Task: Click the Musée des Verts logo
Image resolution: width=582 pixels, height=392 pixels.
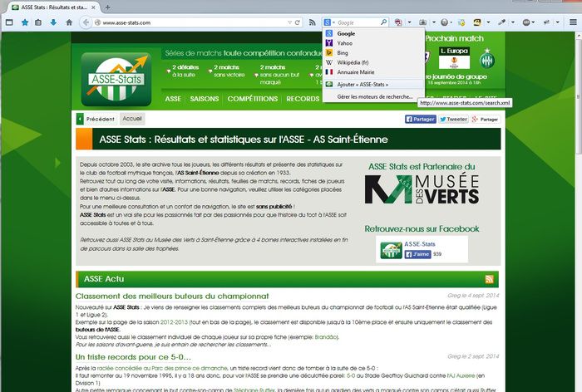Action: 422,189
